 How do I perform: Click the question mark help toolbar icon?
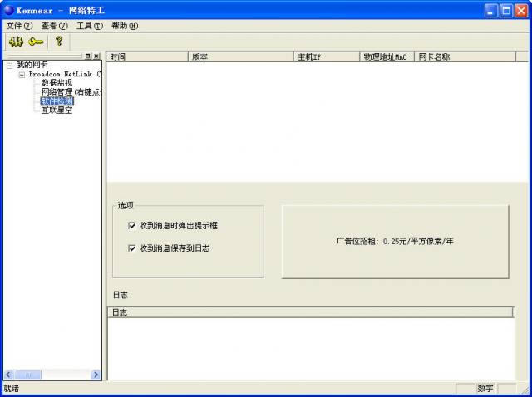59,42
